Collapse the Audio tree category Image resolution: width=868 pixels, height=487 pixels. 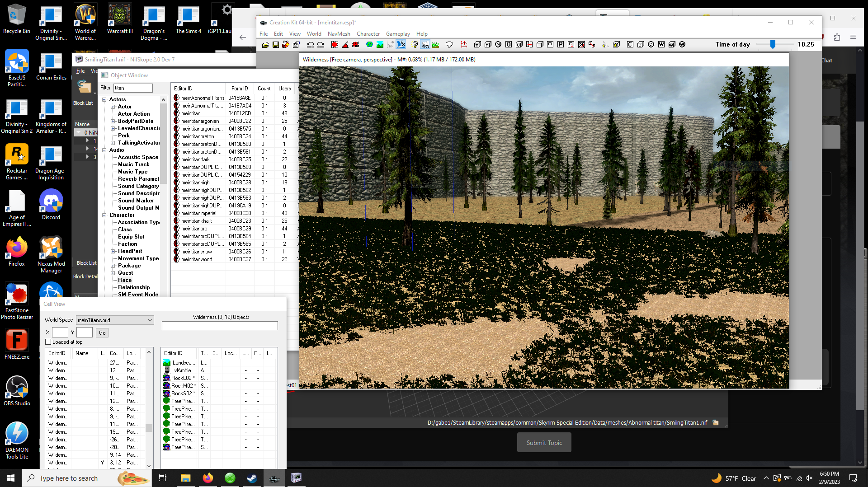104,150
